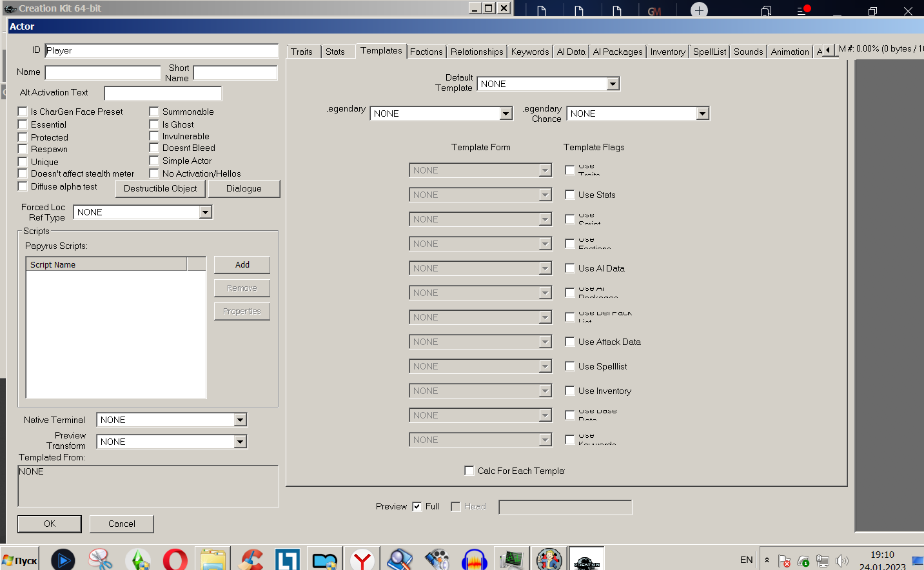Click the Destructible Object button
The height and width of the screenshot is (570, 924).
(x=161, y=188)
